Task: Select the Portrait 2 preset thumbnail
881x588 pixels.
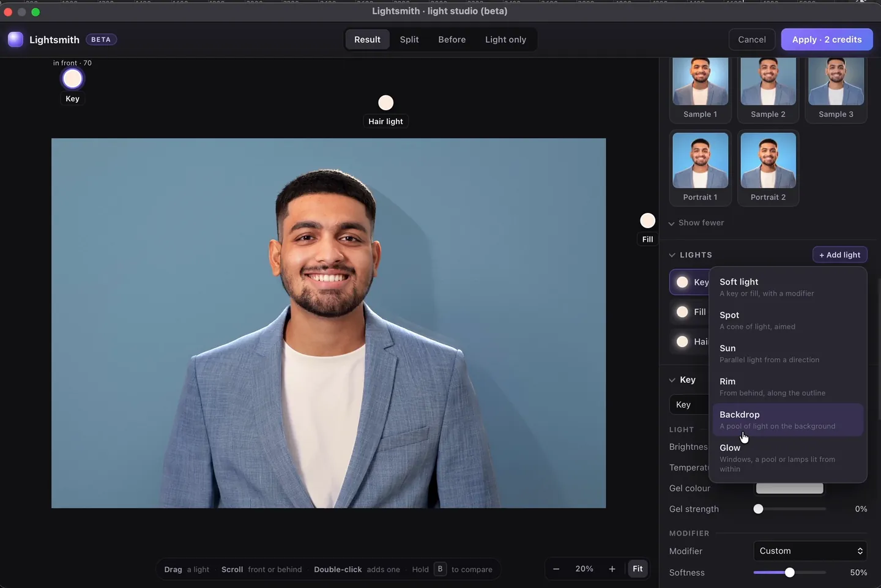Action: point(768,168)
